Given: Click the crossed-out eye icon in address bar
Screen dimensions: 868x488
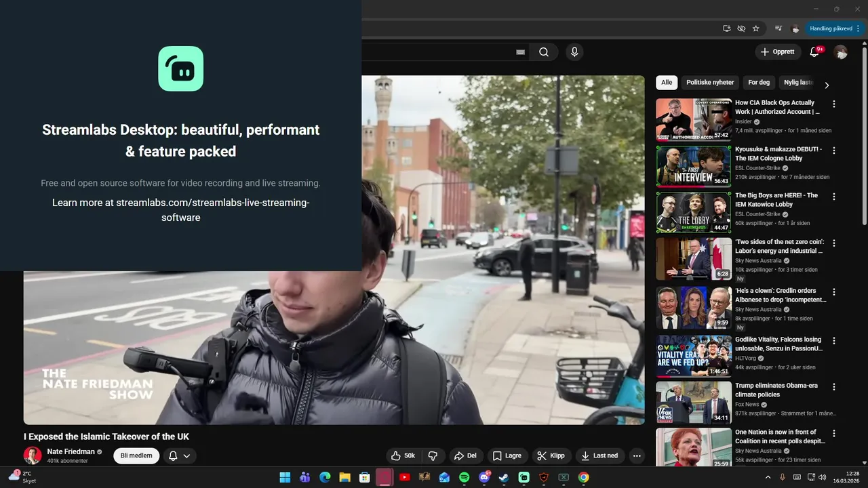Looking at the screenshot, I should [741, 28].
